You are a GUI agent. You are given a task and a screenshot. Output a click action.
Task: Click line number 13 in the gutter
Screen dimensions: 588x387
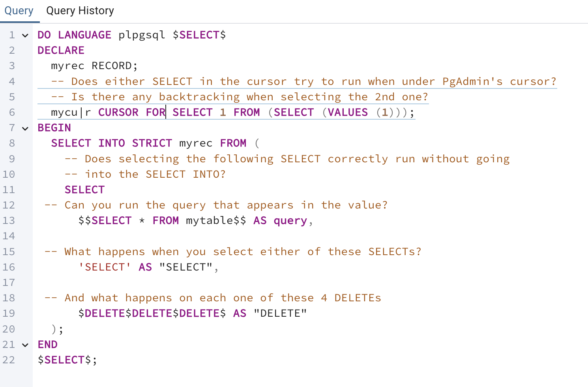coord(9,221)
